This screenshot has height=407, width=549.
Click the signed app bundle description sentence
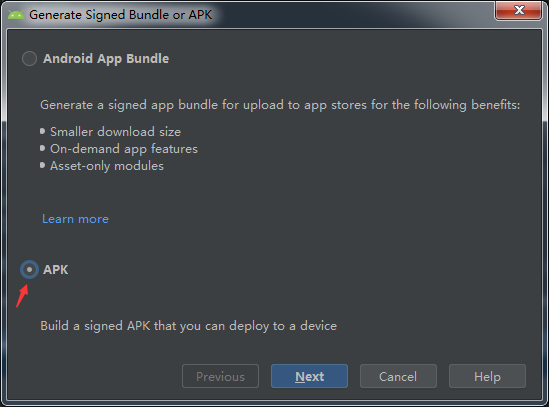click(x=280, y=105)
